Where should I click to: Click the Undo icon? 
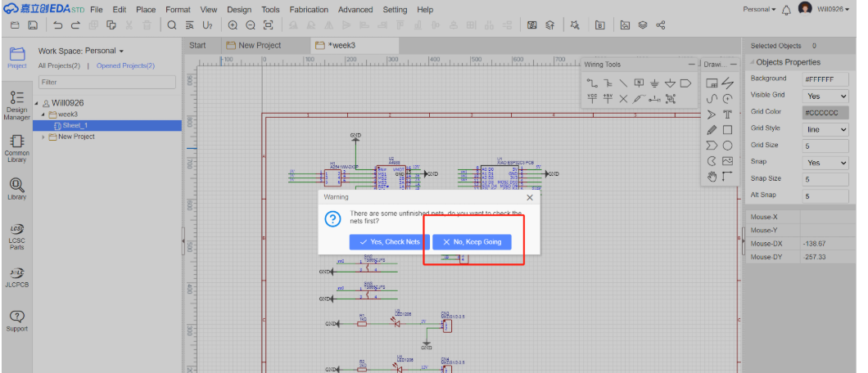pyautogui.click(x=57, y=25)
